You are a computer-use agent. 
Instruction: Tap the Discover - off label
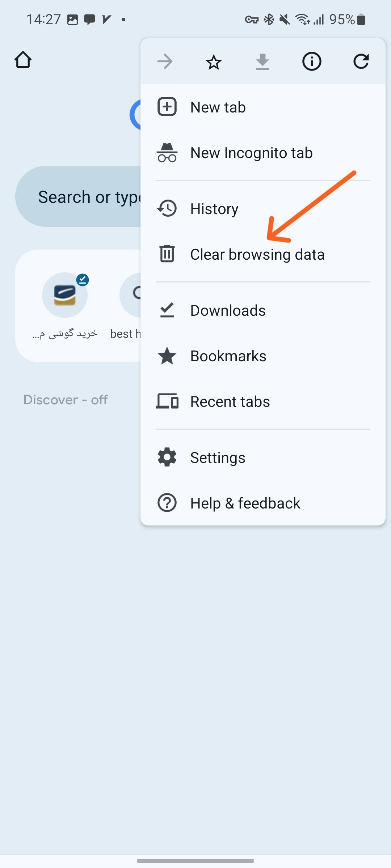(x=66, y=400)
